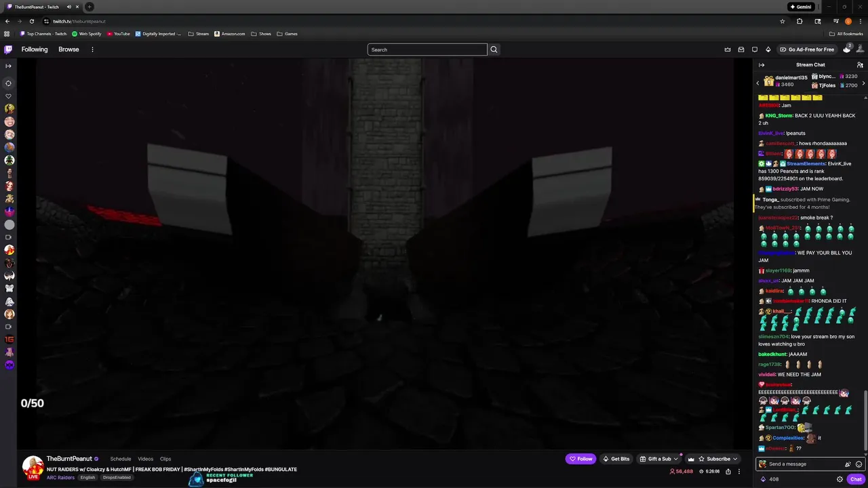868x488 pixels.
Task: Switch to Videos tab
Action: click(x=146, y=459)
